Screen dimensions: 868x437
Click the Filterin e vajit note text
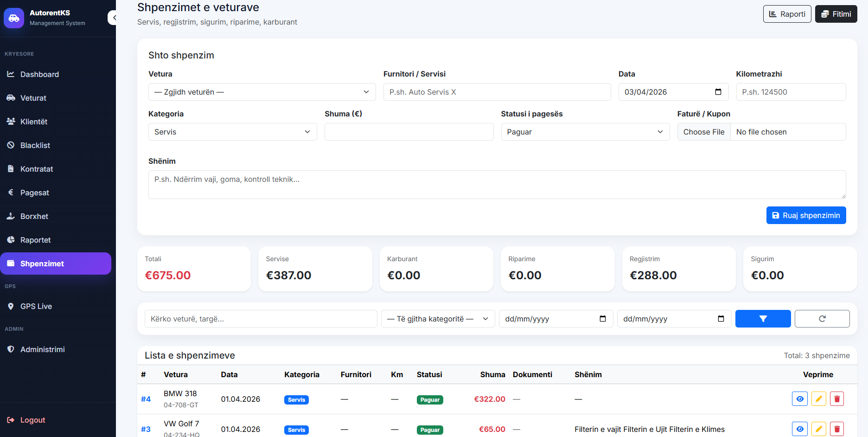point(650,429)
